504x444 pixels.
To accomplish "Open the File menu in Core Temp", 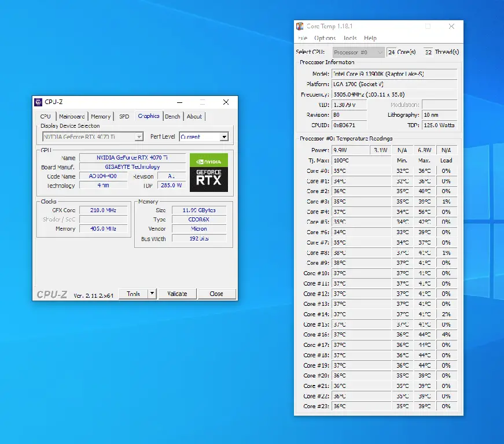I will pyautogui.click(x=303, y=38).
